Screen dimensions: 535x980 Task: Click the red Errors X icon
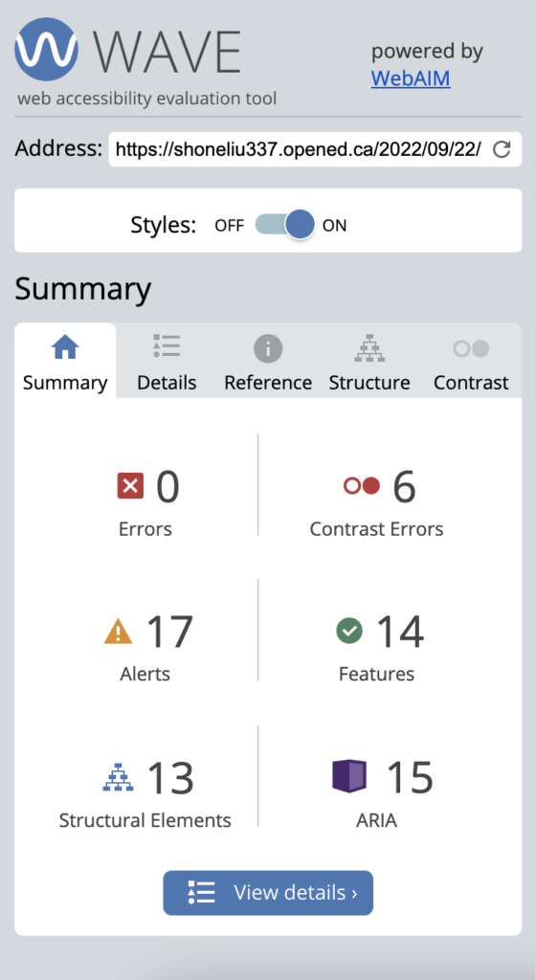tap(130, 486)
